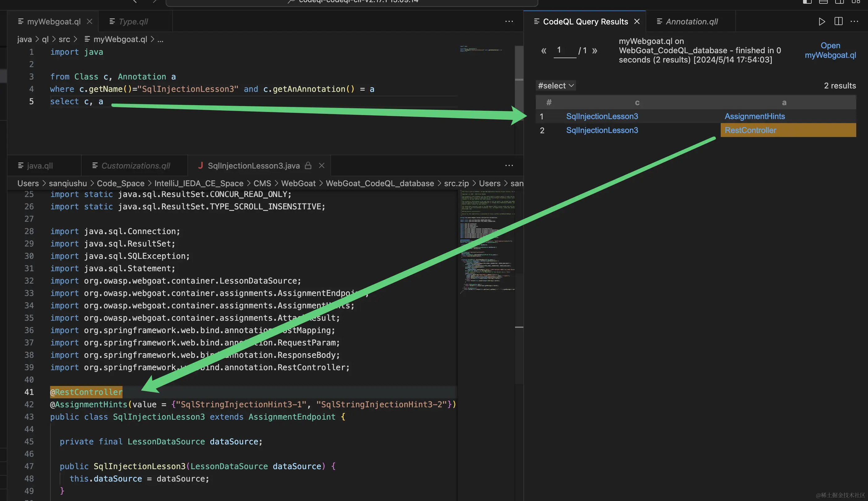Expand the ql breadcrumb segment
868x501 pixels.
click(x=45, y=39)
